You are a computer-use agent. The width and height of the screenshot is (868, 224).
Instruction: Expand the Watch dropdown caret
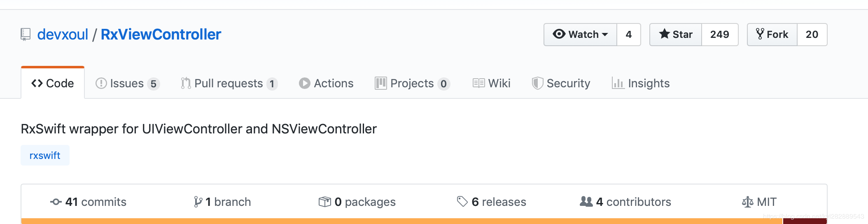point(605,35)
